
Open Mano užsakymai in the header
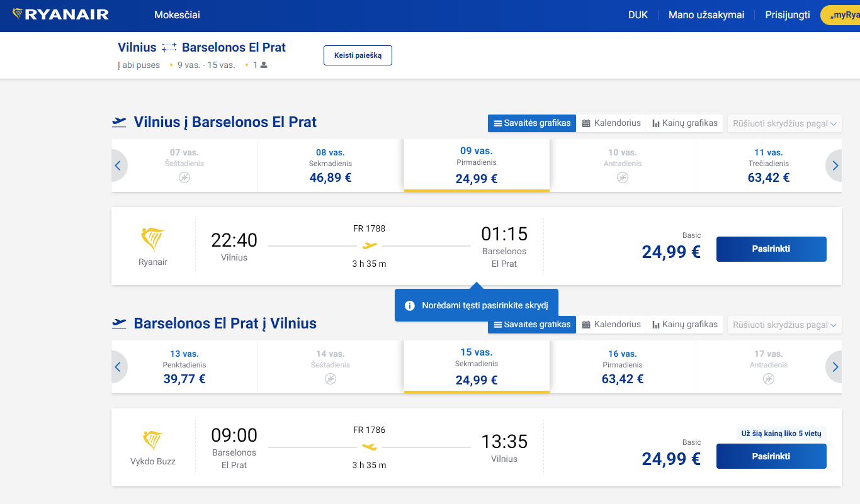pos(706,15)
